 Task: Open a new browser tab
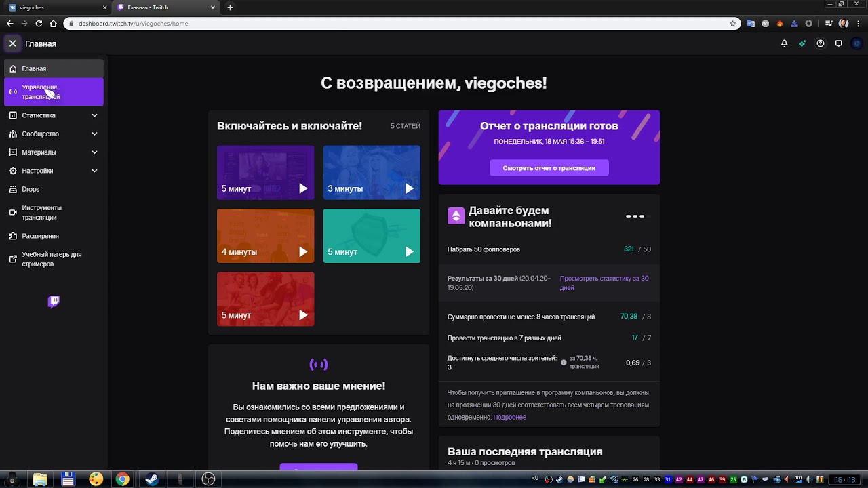[x=230, y=7]
